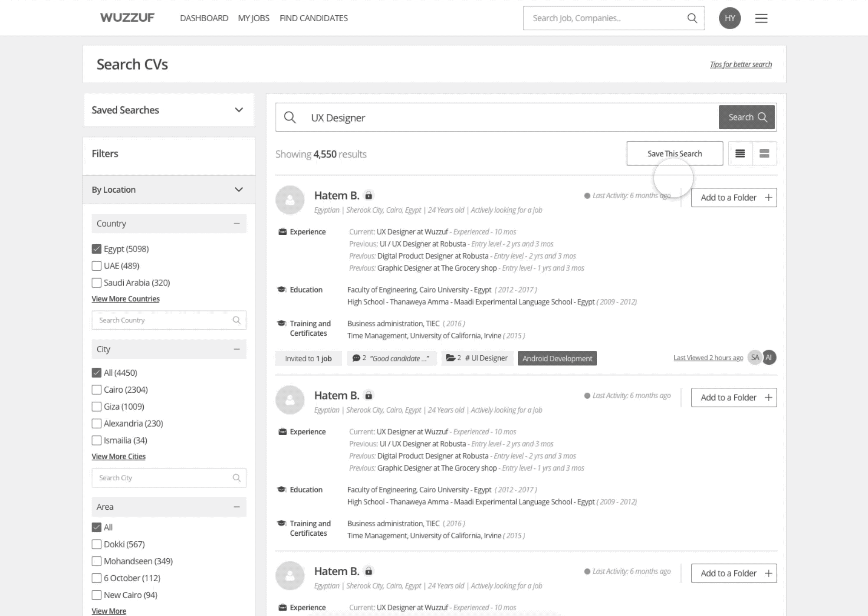Uncheck the Egypt country filter

click(x=96, y=249)
